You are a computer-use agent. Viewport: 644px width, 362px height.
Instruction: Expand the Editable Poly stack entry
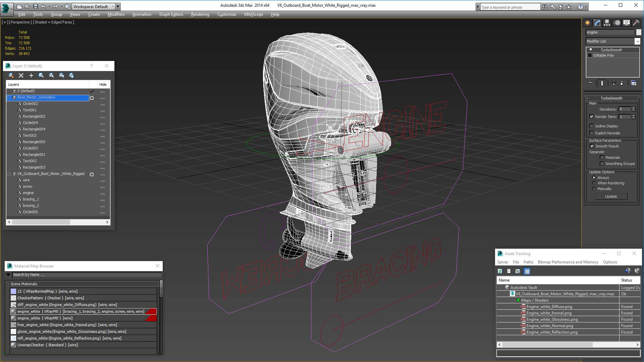coord(590,55)
